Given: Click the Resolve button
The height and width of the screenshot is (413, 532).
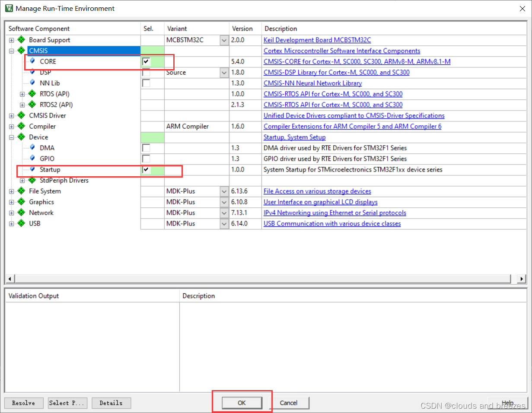Looking at the screenshot, I should pos(23,403).
